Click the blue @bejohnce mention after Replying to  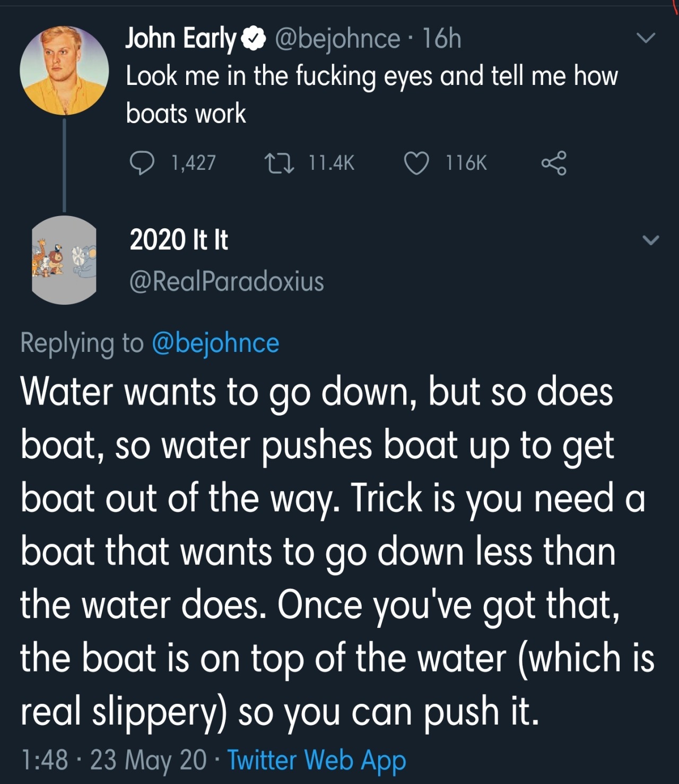(x=215, y=343)
